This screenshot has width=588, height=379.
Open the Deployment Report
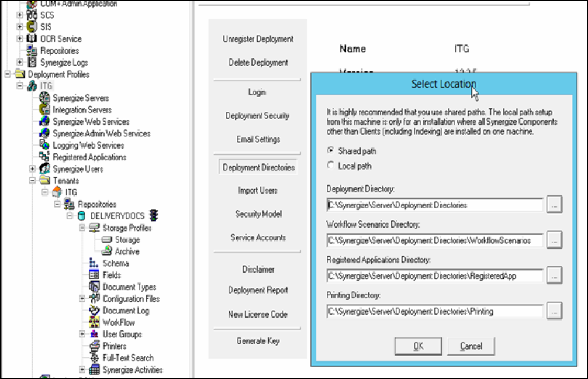click(x=258, y=290)
